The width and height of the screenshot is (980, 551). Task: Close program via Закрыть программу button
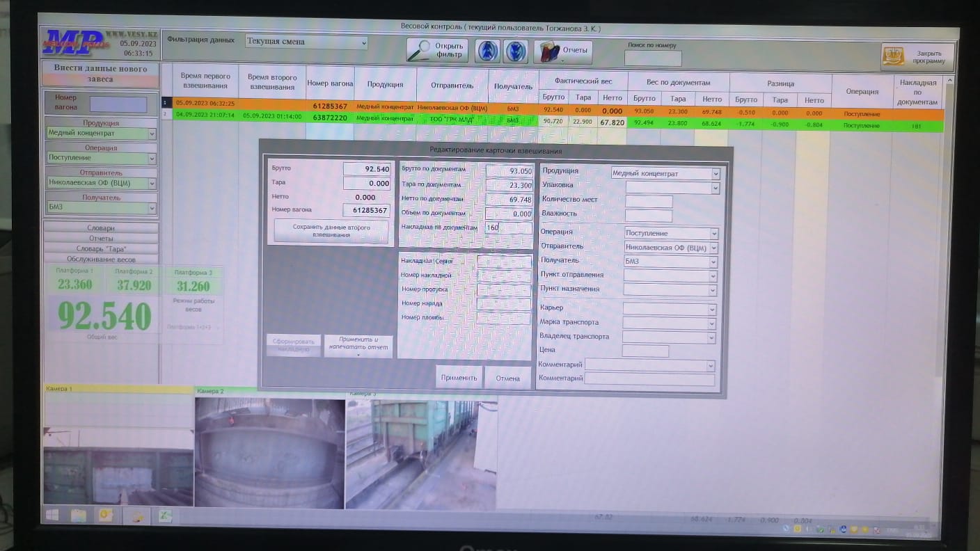918,57
